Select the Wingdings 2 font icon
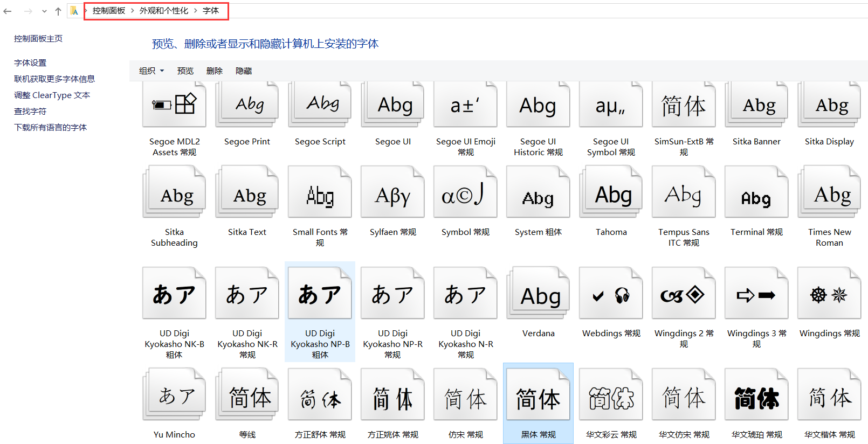Viewport: 868px width, 444px height. (684, 293)
